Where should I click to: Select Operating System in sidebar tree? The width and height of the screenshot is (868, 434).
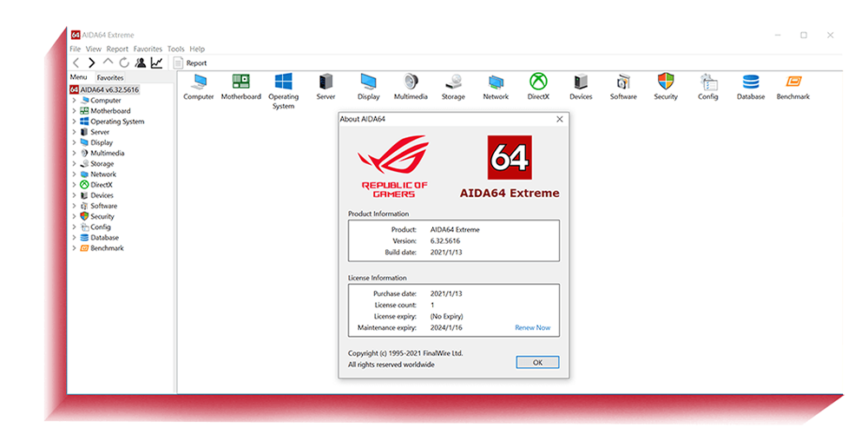[x=117, y=122]
